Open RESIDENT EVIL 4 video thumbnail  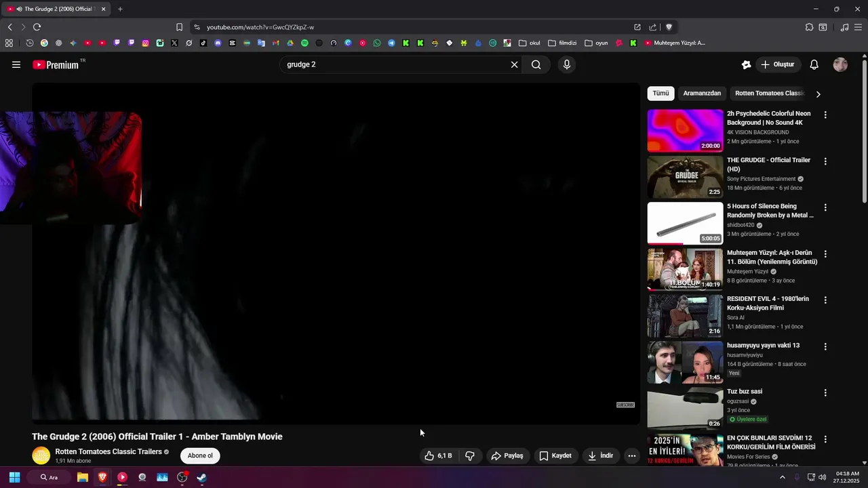pyautogui.click(x=685, y=316)
